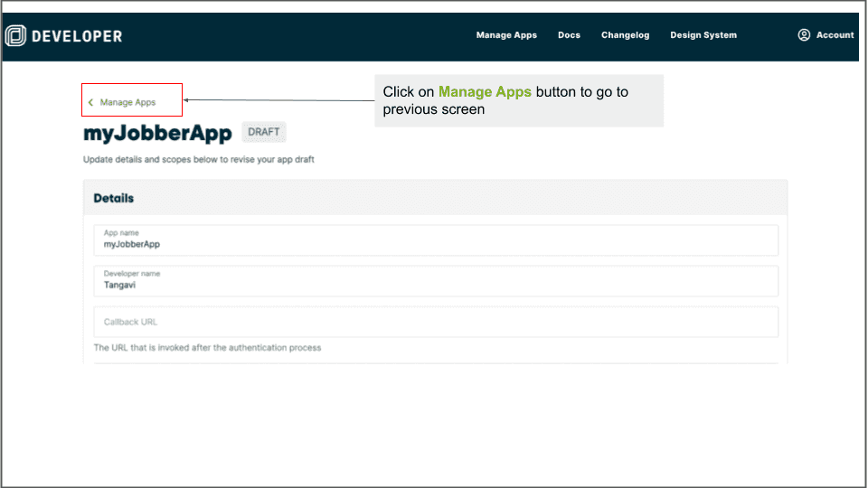Screen dimensions: 868x488
Task: Click the Details section header
Action: (114, 198)
